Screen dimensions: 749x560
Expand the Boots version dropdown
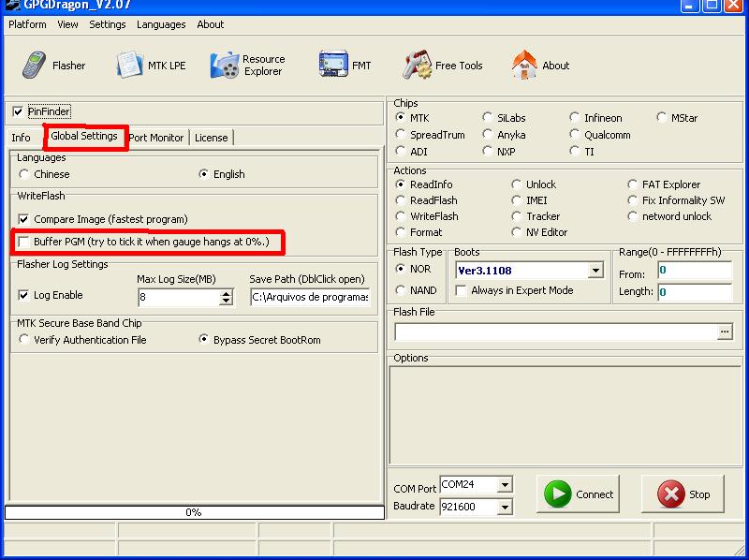(x=595, y=271)
